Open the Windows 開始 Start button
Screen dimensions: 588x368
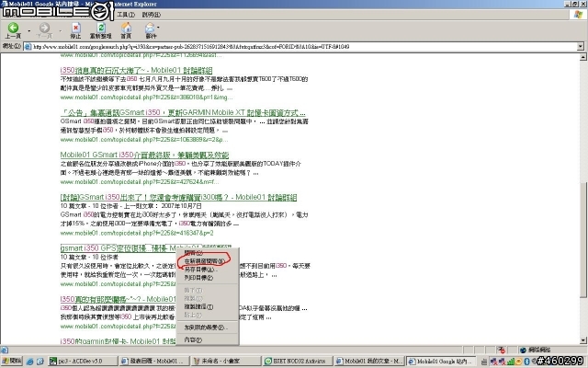(12, 362)
